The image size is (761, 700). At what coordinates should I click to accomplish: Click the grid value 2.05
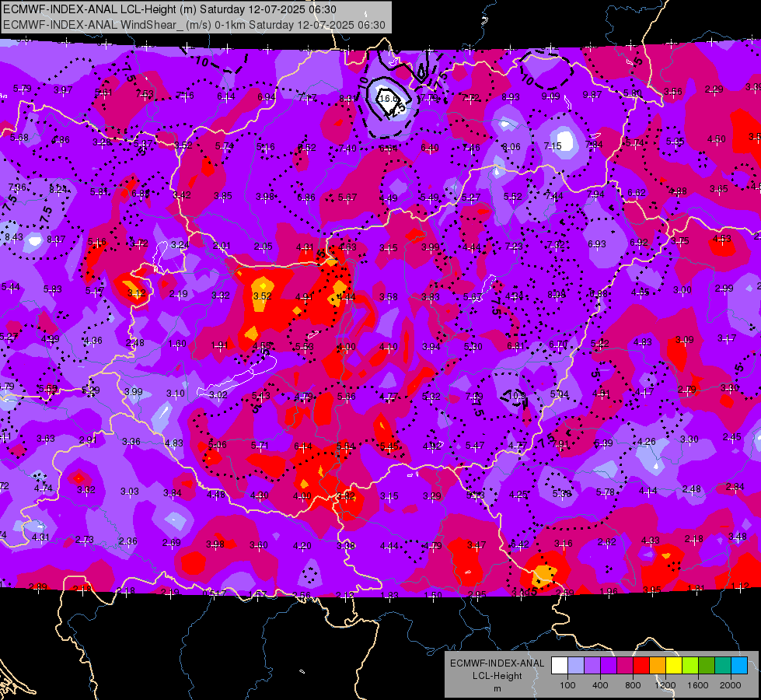tap(263, 247)
